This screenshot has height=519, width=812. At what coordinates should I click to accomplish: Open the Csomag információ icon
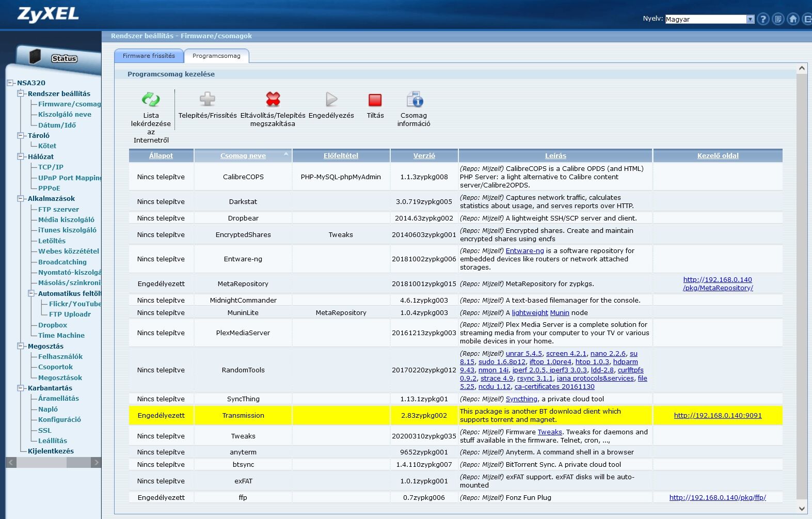point(414,99)
